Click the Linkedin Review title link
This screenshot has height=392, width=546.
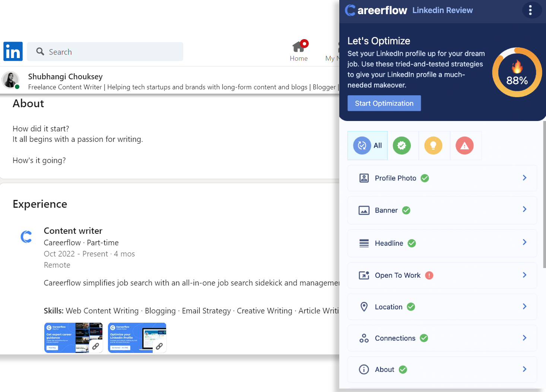pos(442,10)
